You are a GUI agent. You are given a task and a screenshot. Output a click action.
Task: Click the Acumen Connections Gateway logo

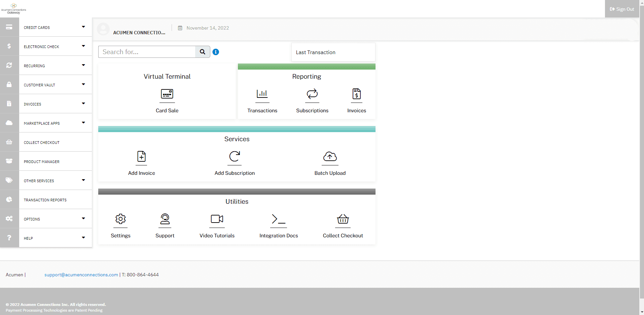[13, 9]
